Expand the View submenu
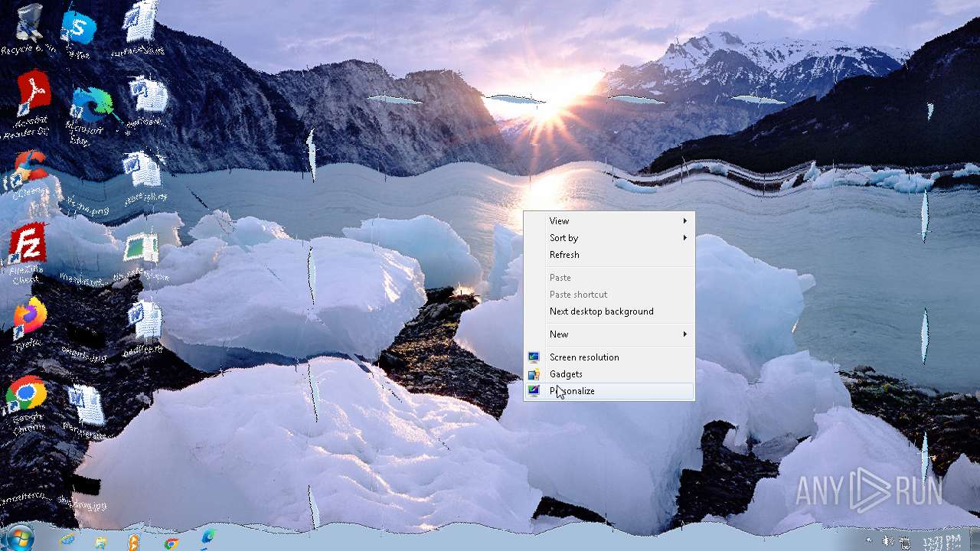 coord(609,220)
